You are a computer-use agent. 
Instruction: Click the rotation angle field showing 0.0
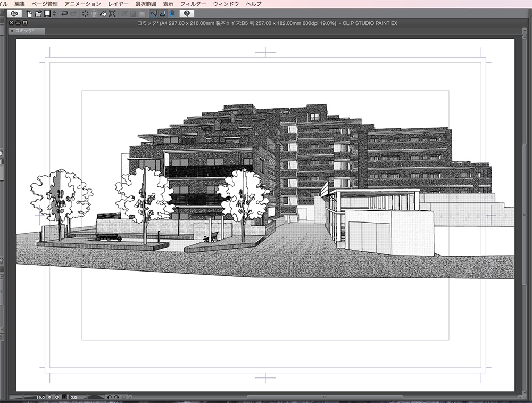[x=73, y=397]
